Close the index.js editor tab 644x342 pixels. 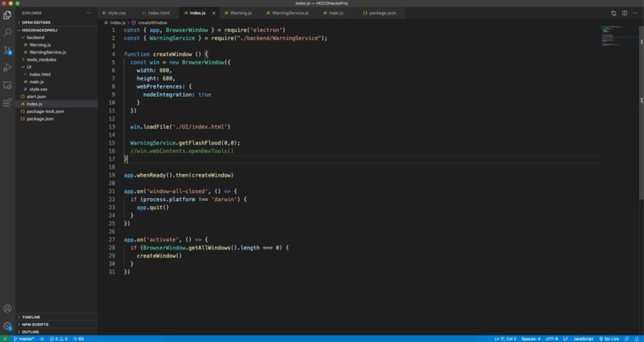(x=213, y=13)
